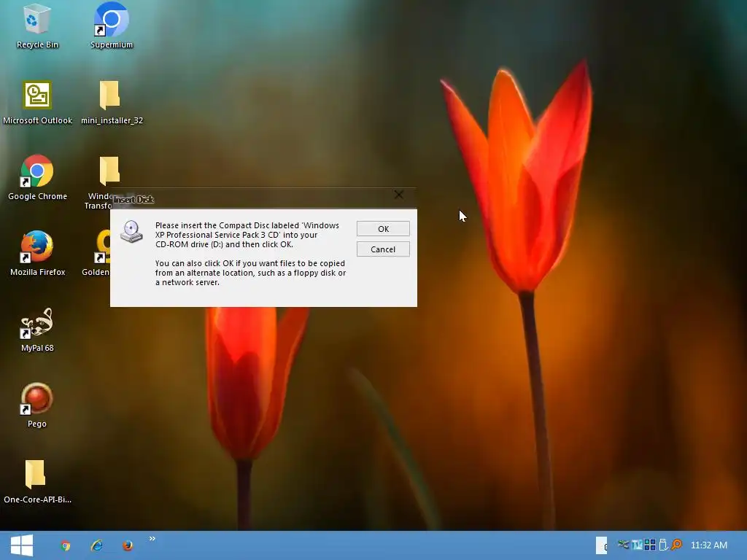Click the orange magnifier tray icon
This screenshot has height=560, width=747.
pos(676,544)
